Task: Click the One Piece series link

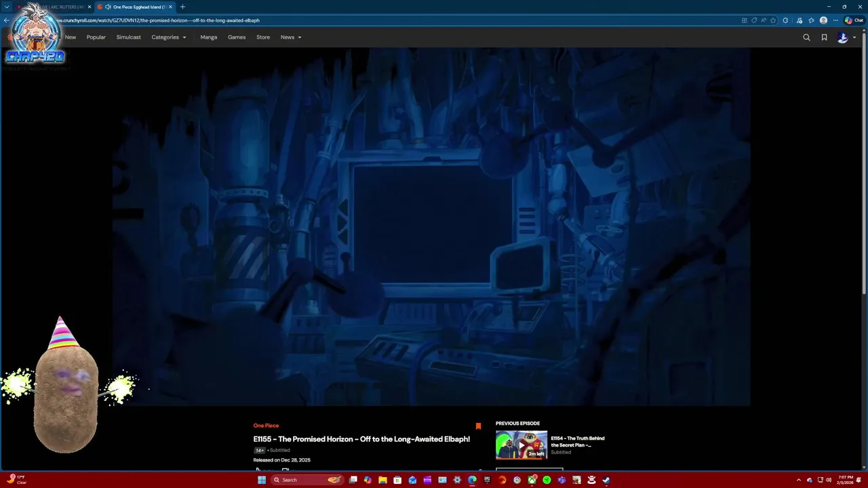Action: [x=266, y=426]
